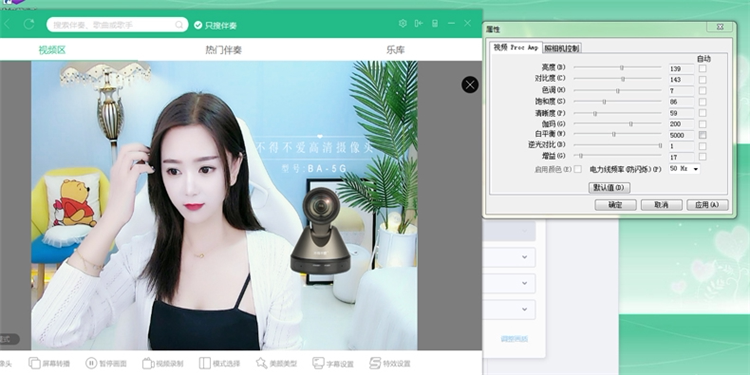The width and height of the screenshot is (750, 375).
Task: Click the 应用(A) apply button
Action: [x=707, y=205]
